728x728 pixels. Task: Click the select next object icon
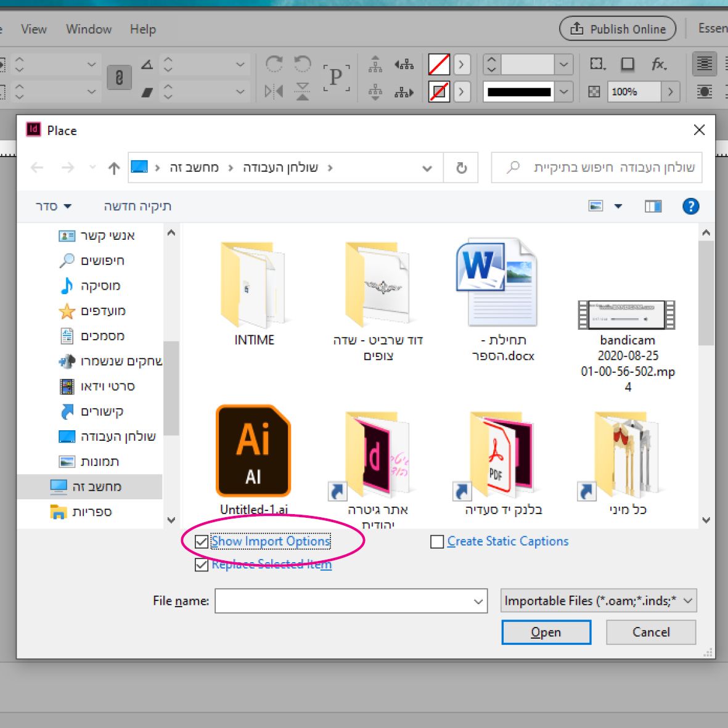[x=404, y=92]
